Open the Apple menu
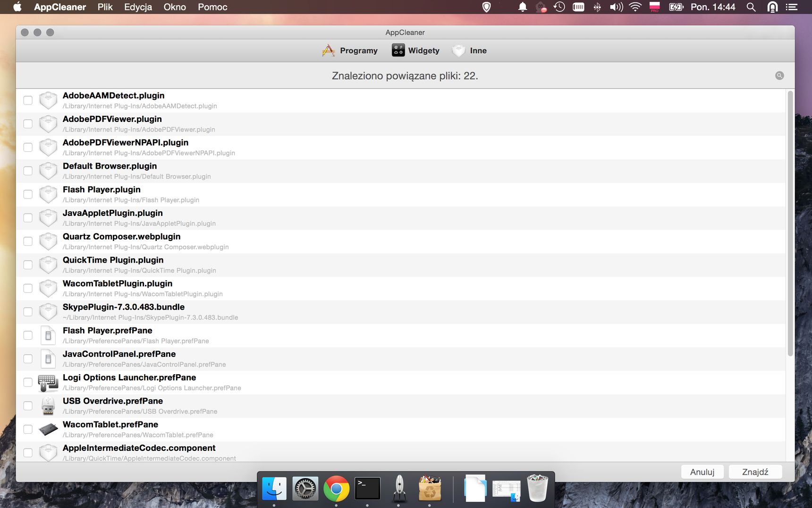This screenshot has height=508, width=812. 17,7
